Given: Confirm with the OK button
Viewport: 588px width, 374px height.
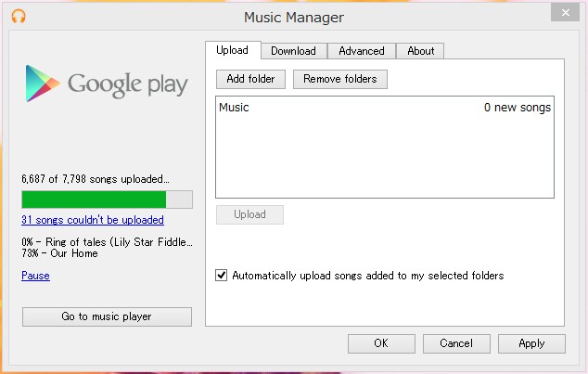Looking at the screenshot, I should click(381, 343).
